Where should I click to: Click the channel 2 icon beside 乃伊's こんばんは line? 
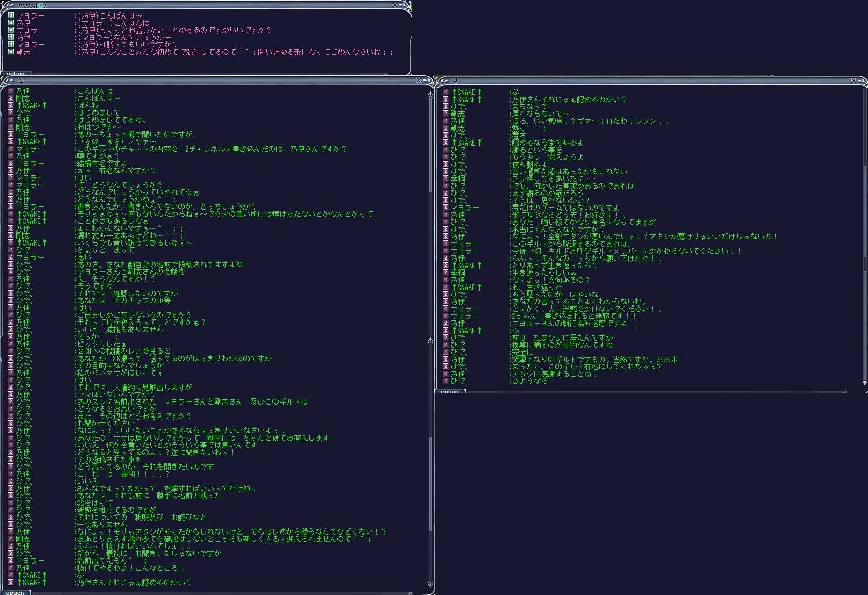tap(11, 91)
